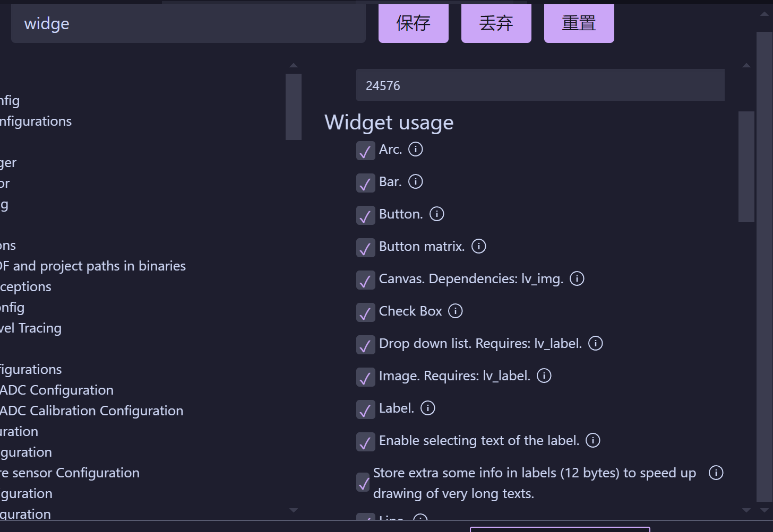The image size is (773, 532).
Task: Uncheck the Arc widget checkbox
Action: (x=365, y=151)
